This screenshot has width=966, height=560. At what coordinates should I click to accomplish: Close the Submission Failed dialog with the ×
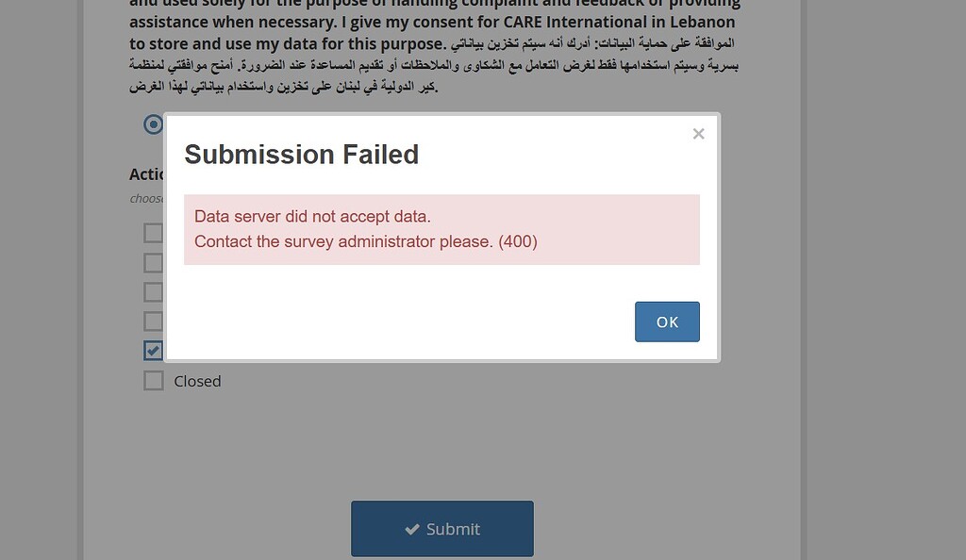tap(698, 133)
